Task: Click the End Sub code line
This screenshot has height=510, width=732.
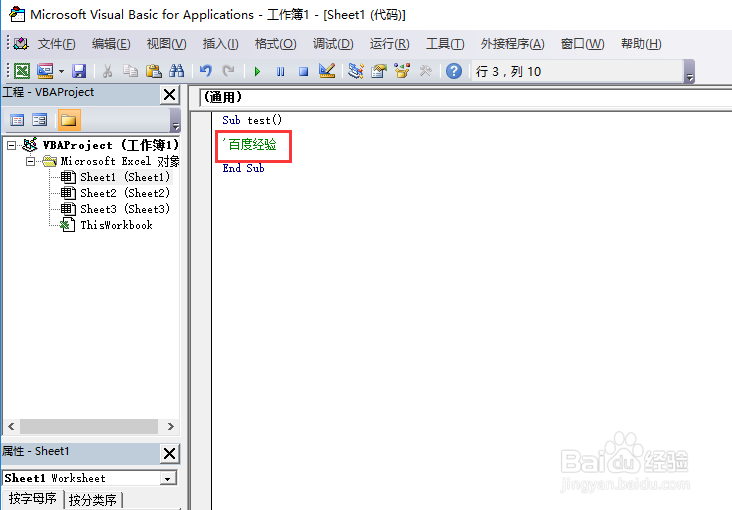Action: [243, 168]
